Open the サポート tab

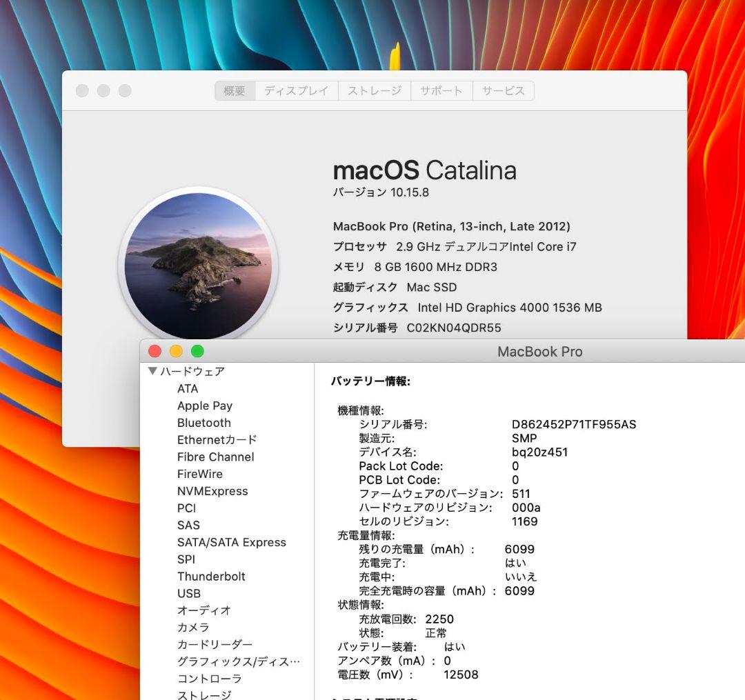pyautogui.click(x=441, y=91)
